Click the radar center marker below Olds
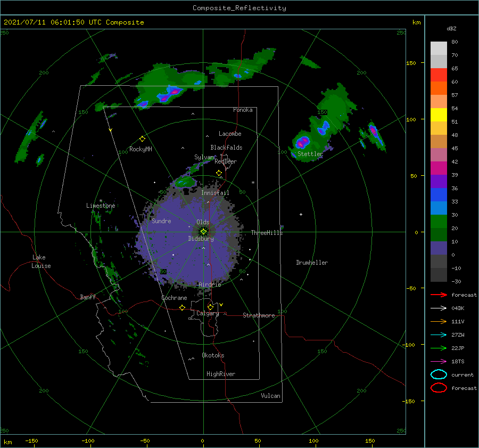The height and width of the screenshot is (448, 479). (x=203, y=232)
